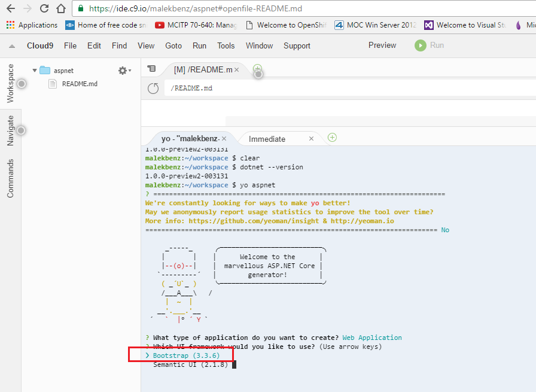Screen dimensions: 536x392
Task: Click the browser forward arrow
Action: click(28, 8)
